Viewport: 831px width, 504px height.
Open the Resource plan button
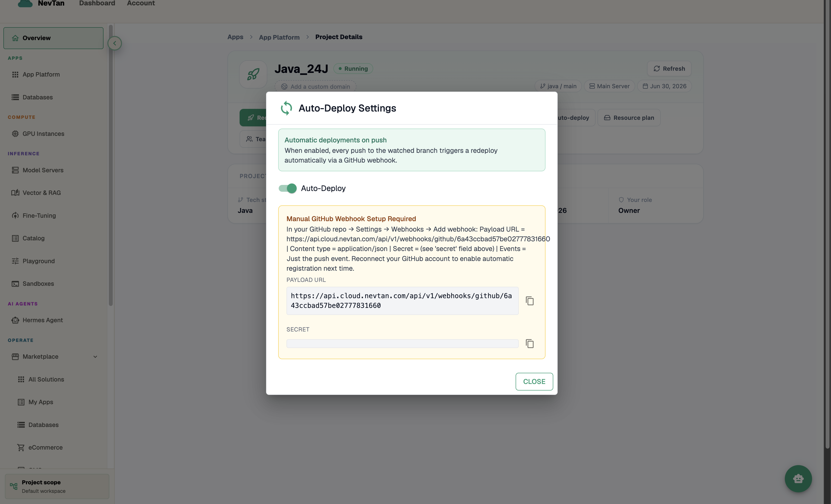pyautogui.click(x=629, y=118)
